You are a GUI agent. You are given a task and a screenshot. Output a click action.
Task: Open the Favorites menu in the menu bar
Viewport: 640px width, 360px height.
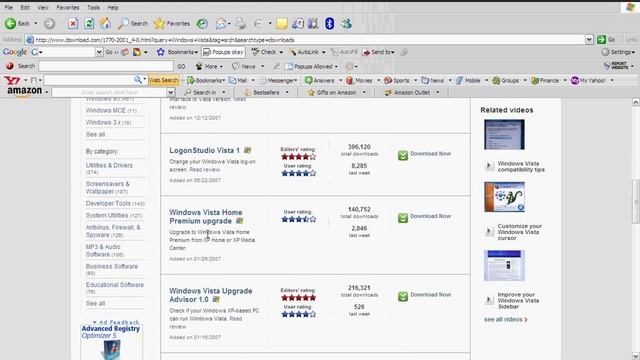(x=68, y=7)
